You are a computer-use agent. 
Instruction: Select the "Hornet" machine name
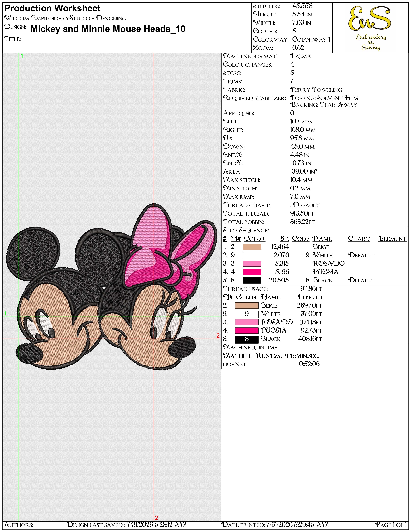[235, 364]
